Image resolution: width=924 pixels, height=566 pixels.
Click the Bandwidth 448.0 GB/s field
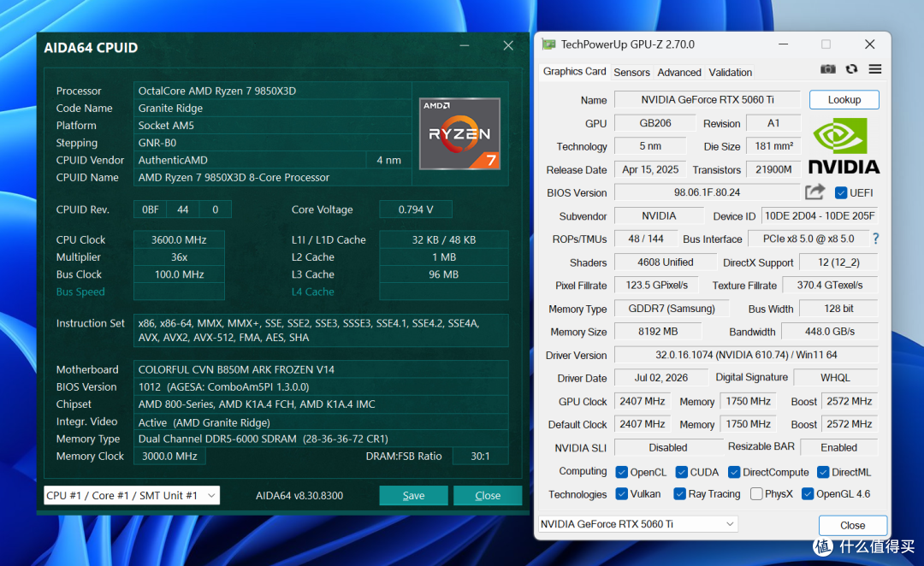click(x=829, y=332)
